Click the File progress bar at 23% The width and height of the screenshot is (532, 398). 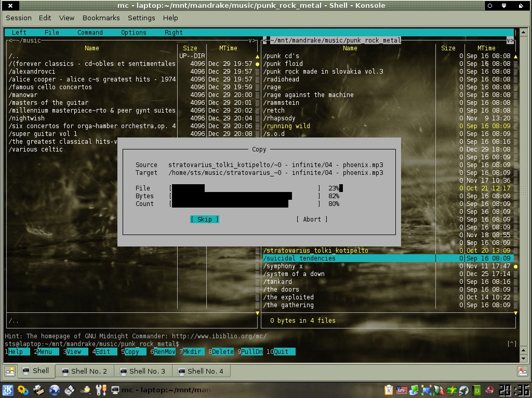(245, 188)
